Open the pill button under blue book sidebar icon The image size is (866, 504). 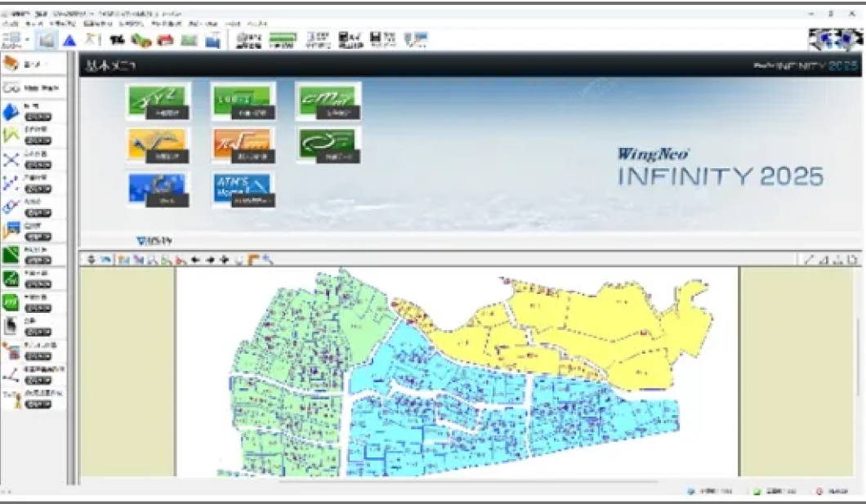[38, 118]
